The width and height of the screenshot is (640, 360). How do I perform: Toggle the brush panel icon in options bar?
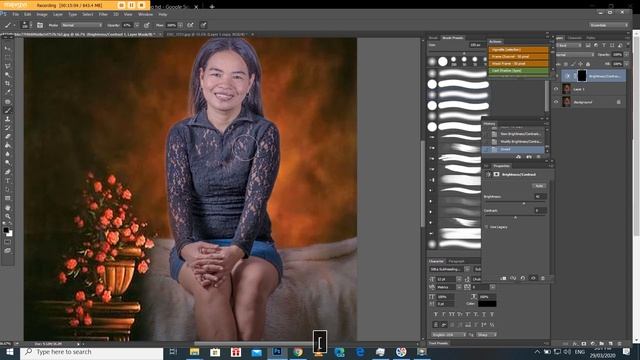[x=40, y=25]
